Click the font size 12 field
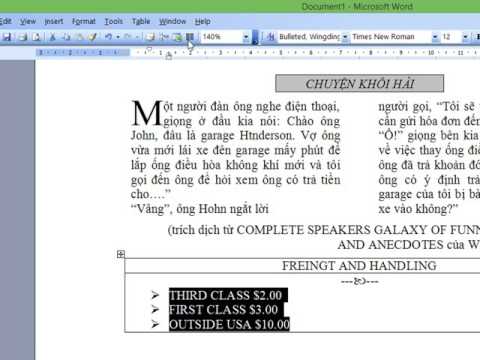Viewport: 480px width, 360px height. (452, 37)
